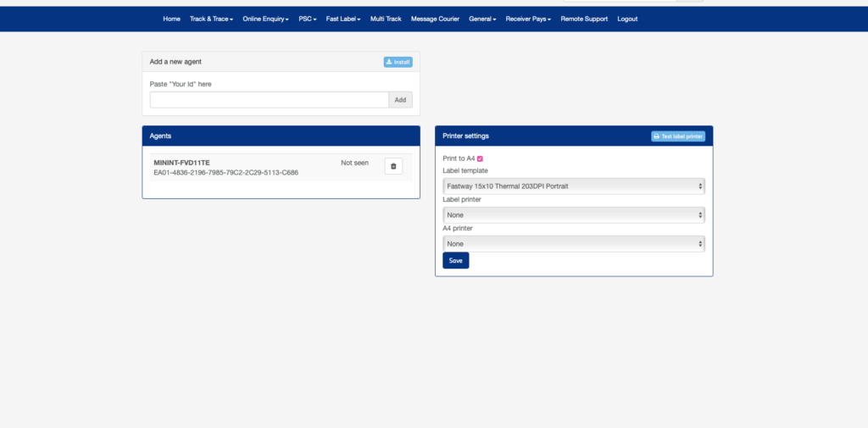The width and height of the screenshot is (868, 428).
Task: Open the Label printer dropdown
Action: point(574,214)
